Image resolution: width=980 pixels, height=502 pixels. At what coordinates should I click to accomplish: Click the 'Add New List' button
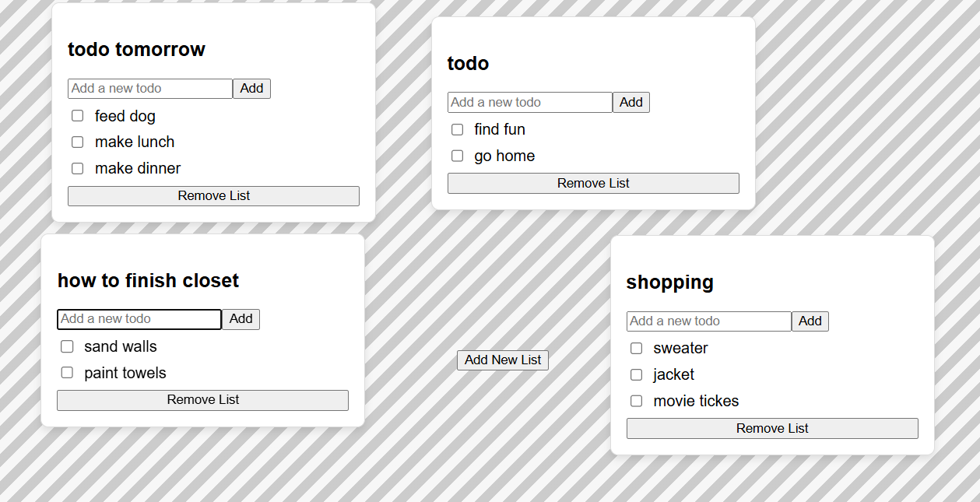click(503, 360)
